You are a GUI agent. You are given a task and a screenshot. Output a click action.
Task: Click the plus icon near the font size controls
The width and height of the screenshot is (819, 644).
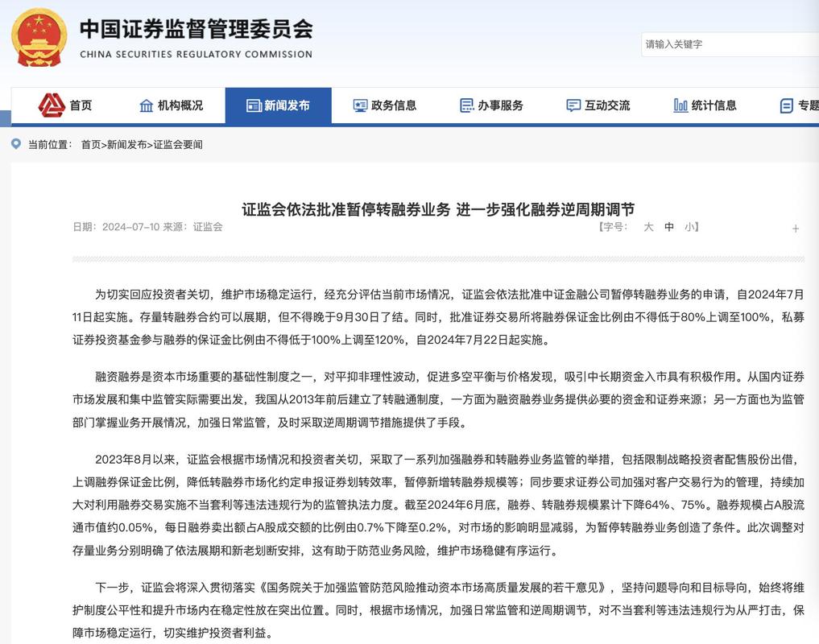796,229
